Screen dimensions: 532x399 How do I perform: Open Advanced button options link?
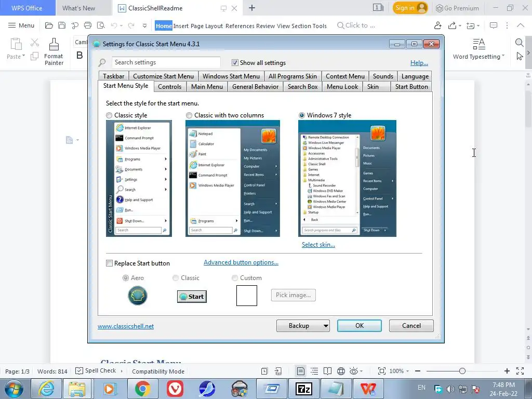coord(241,262)
